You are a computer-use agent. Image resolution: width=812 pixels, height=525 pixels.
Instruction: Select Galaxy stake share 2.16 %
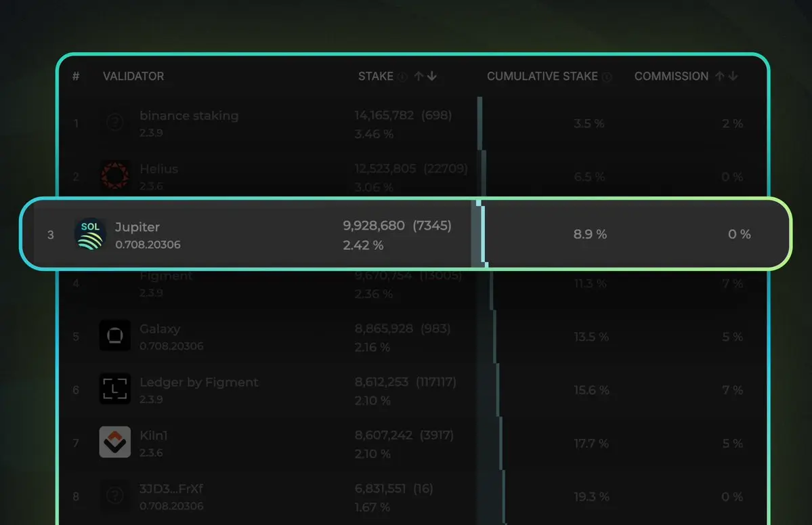coord(372,347)
